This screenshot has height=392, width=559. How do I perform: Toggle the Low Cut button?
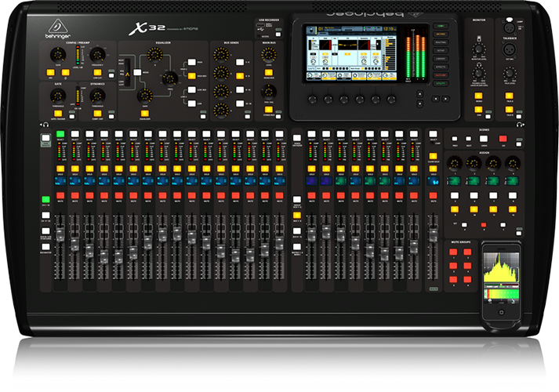97,73
